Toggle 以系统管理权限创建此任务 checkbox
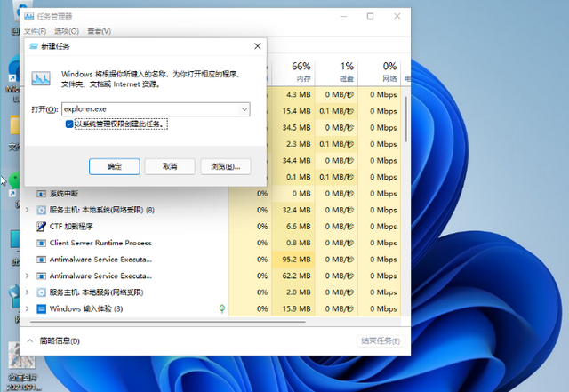Image resolution: width=569 pixels, height=392 pixels. [x=69, y=124]
